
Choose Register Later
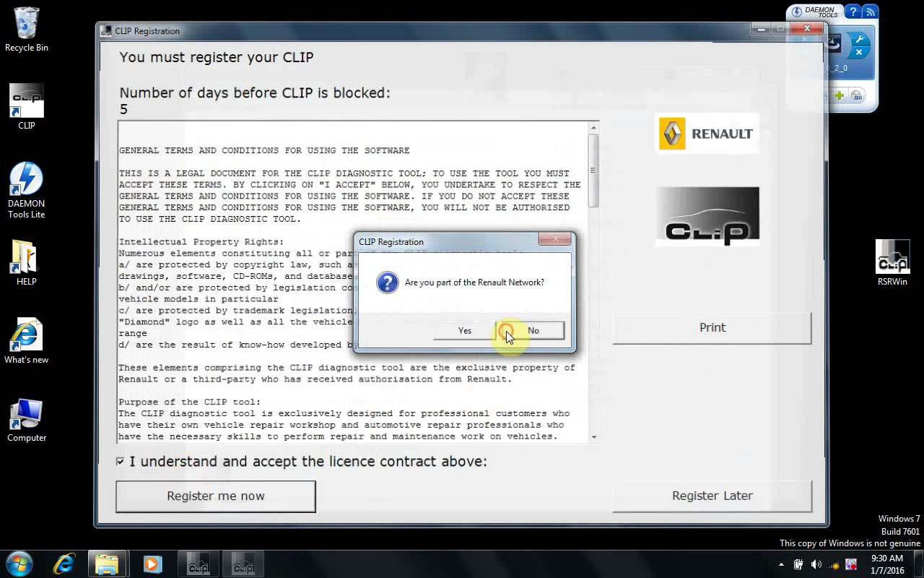pyautogui.click(x=712, y=496)
